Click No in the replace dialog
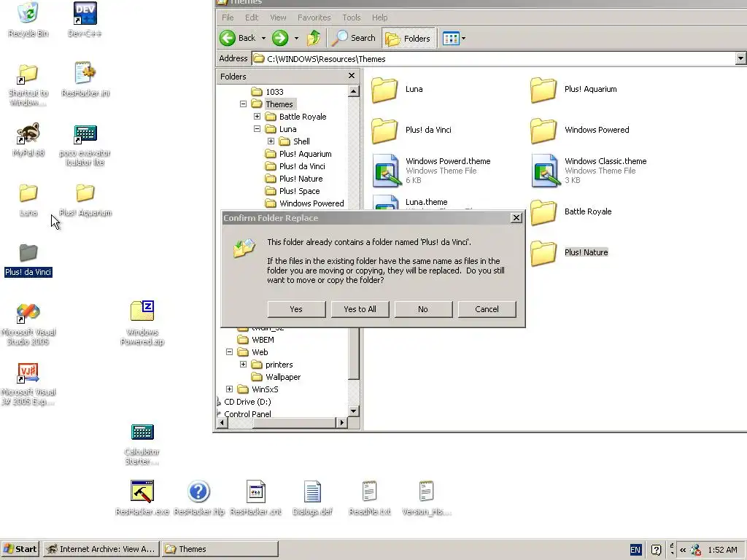 [423, 309]
